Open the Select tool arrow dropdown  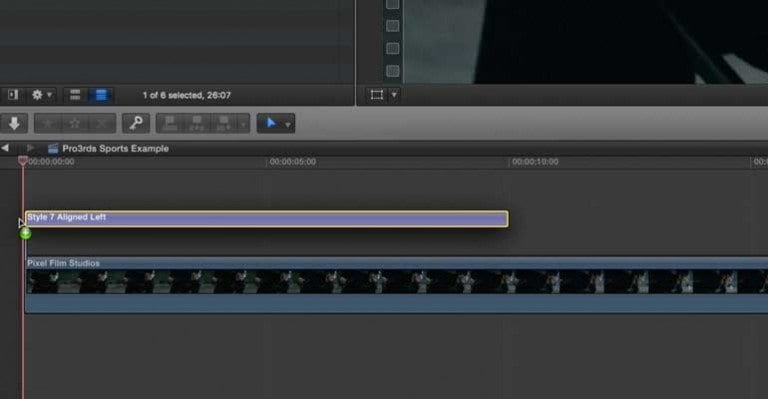coord(276,123)
